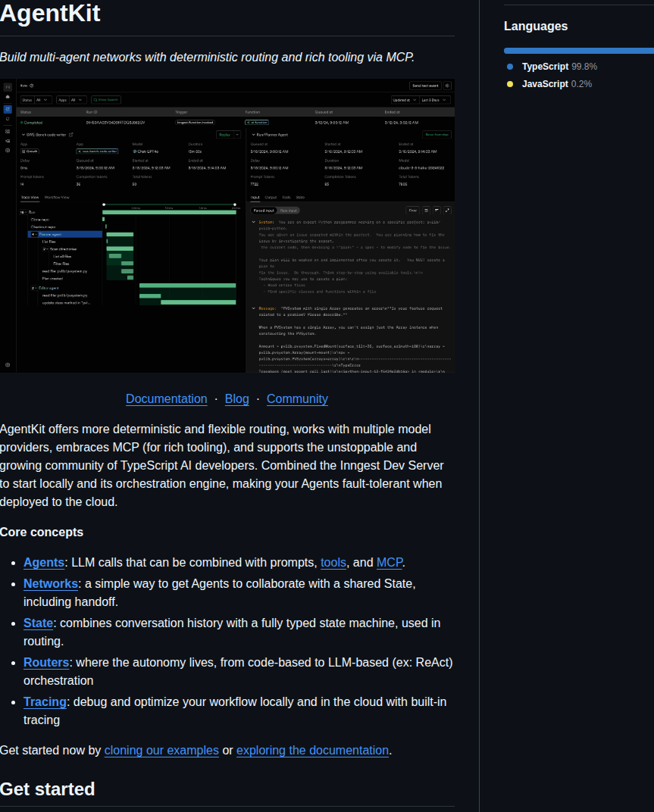Image resolution: width=654 pixels, height=812 pixels.
Task: Click the Copy button above input text
Action: (x=412, y=211)
